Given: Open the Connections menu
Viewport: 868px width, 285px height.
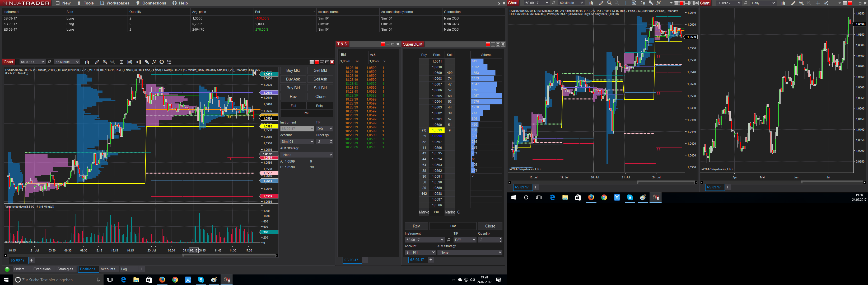Looking at the screenshot, I should coord(151,3).
